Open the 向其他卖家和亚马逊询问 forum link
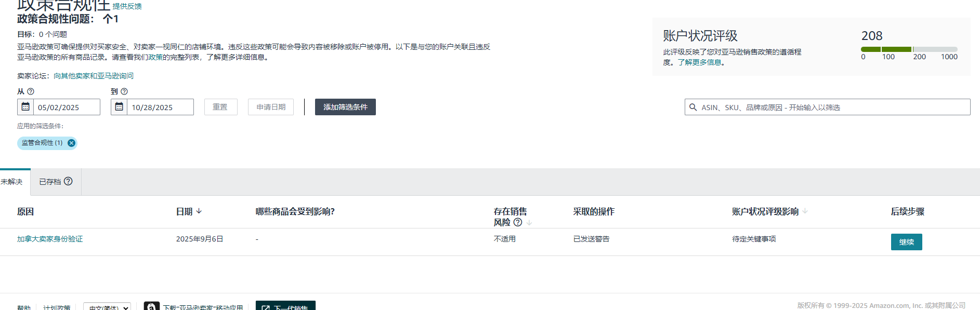980x310 pixels. coord(94,76)
